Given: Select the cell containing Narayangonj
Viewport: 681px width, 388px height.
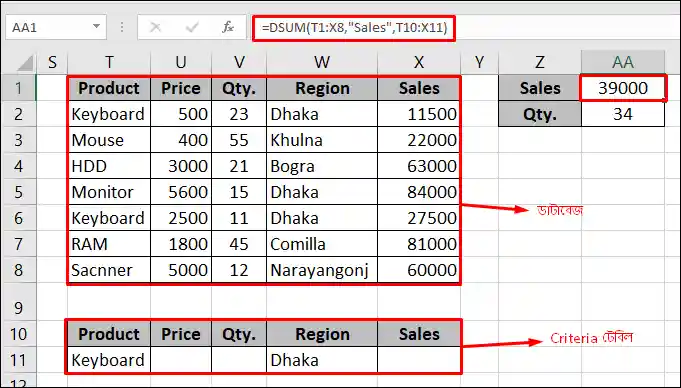Looking at the screenshot, I should pyautogui.click(x=322, y=270).
